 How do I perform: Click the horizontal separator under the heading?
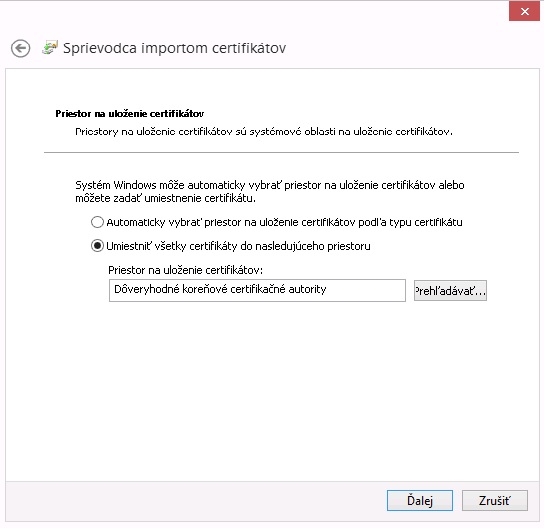click(x=281, y=152)
